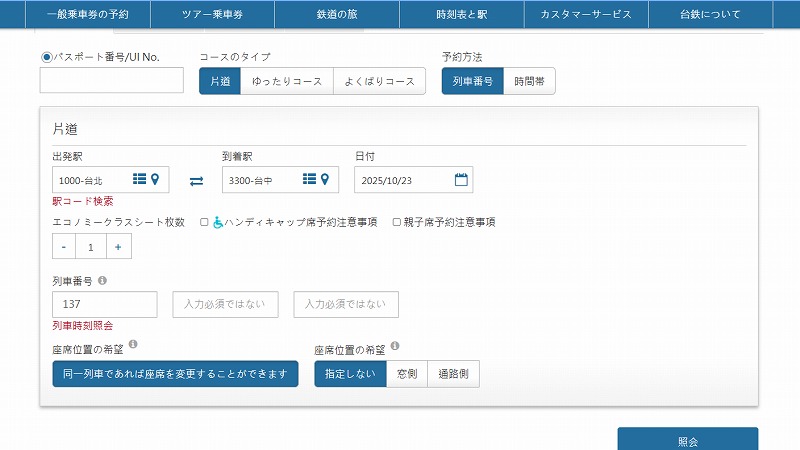This screenshot has width=800, height=450.
Task: Show info icon beside right 座席位置の希望
Action: point(395,346)
